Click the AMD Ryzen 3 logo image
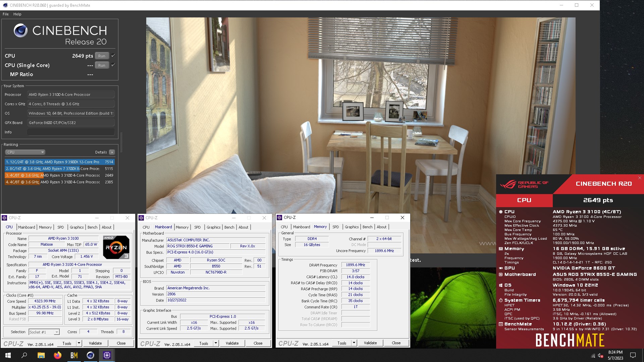This screenshot has height=362, width=644. 116,247
